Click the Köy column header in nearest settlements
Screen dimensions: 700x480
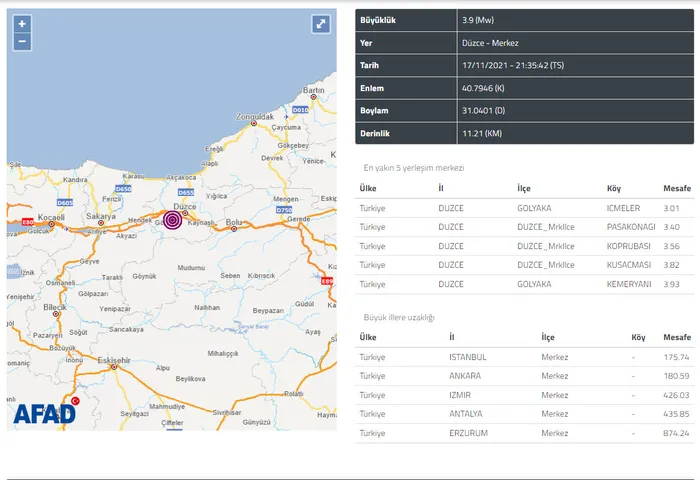(x=613, y=188)
